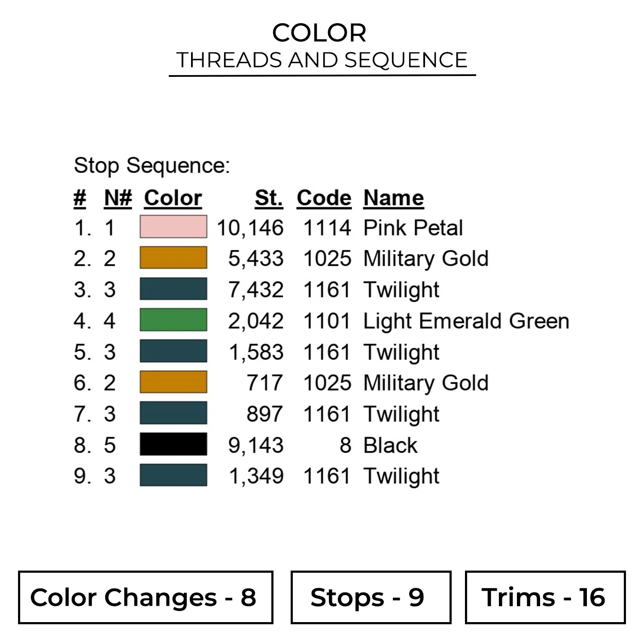The height and width of the screenshot is (644, 644).
Task: Click the Pink Petal thread name
Action: tap(413, 228)
